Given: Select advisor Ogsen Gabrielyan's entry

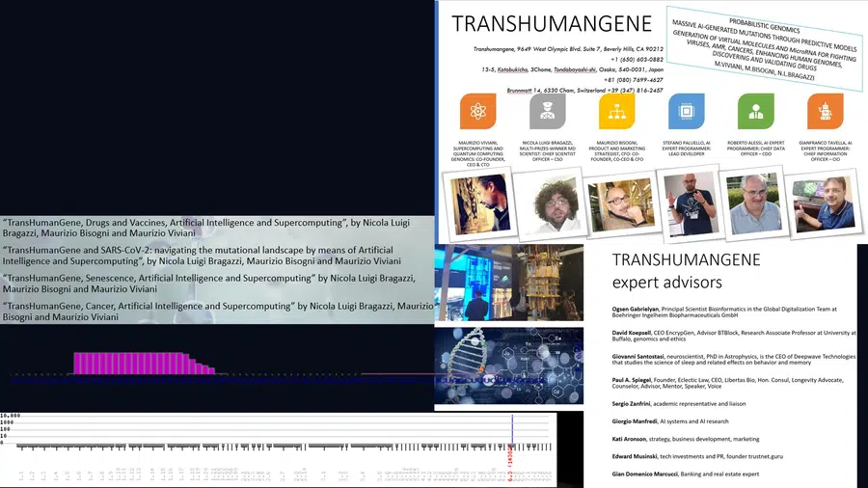Looking at the screenshot, I should 724,312.
